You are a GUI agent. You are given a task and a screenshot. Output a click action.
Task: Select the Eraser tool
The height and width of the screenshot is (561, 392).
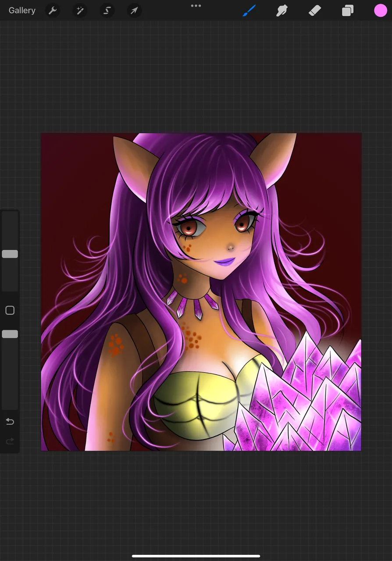[x=315, y=11]
